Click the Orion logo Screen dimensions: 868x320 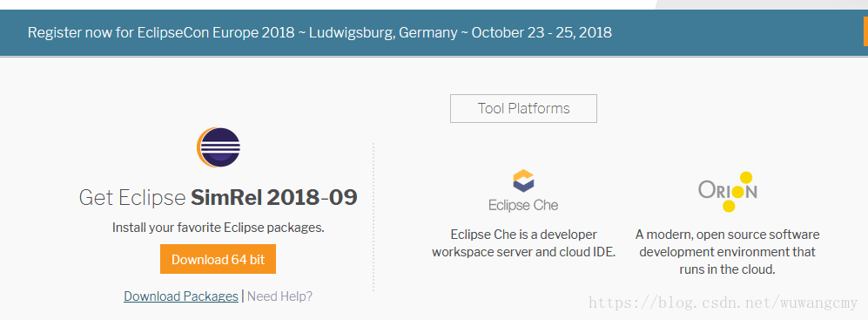coord(727,192)
